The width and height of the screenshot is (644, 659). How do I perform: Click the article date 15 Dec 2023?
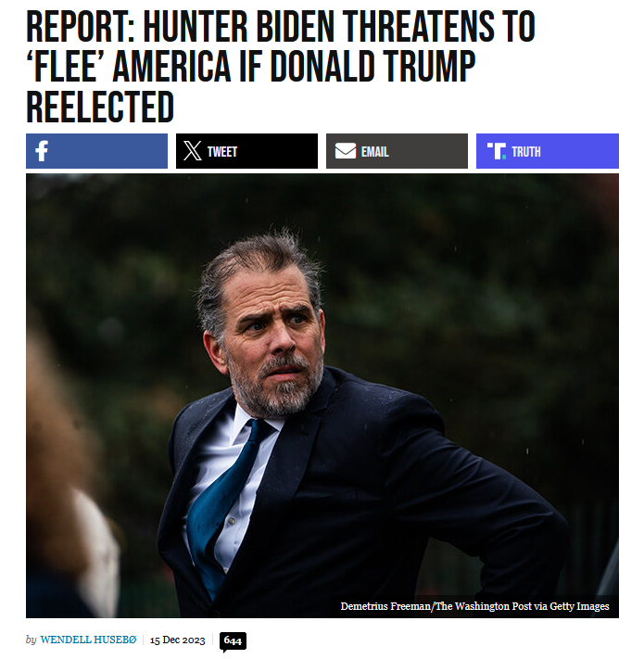[177, 640]
